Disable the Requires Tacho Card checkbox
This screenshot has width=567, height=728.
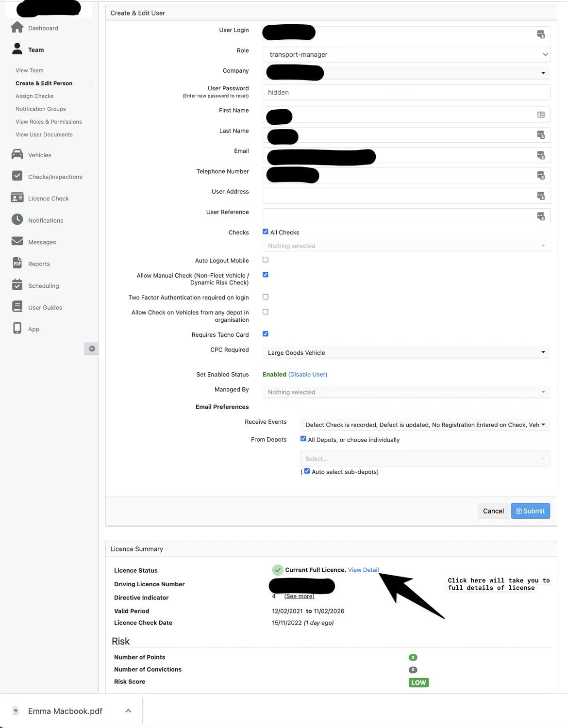coord(265,333)
